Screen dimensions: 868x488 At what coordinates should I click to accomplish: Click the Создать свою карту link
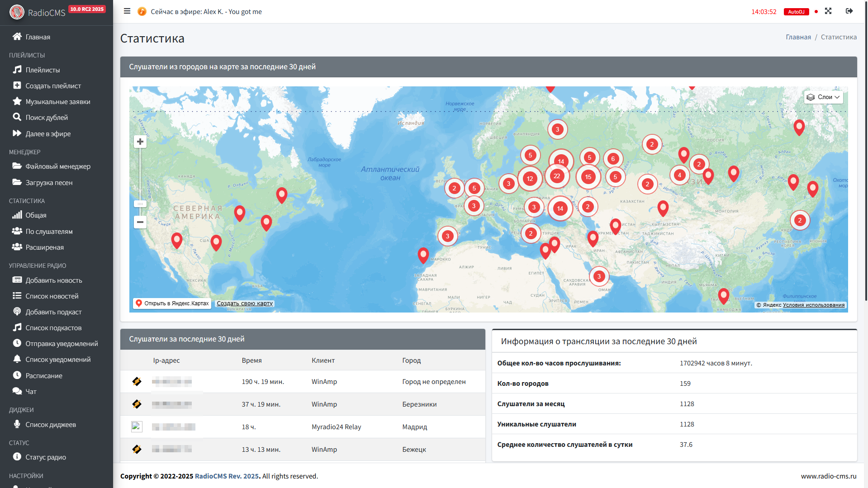tap(245, 303)
